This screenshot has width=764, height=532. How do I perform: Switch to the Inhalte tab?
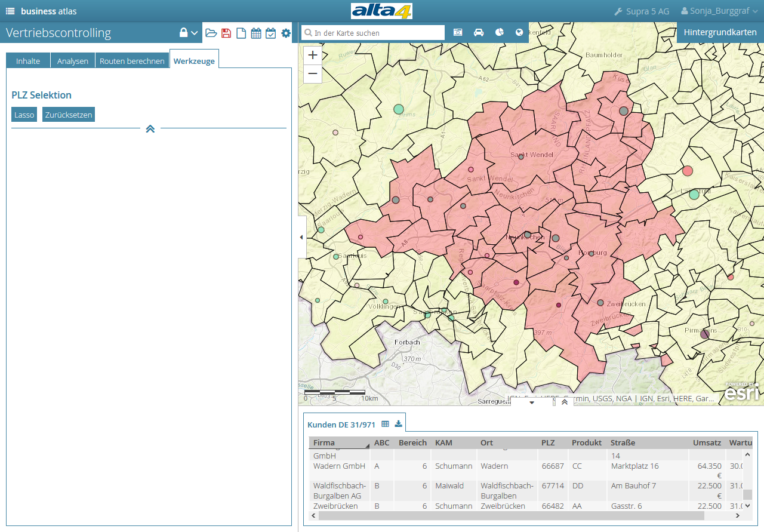28,61
